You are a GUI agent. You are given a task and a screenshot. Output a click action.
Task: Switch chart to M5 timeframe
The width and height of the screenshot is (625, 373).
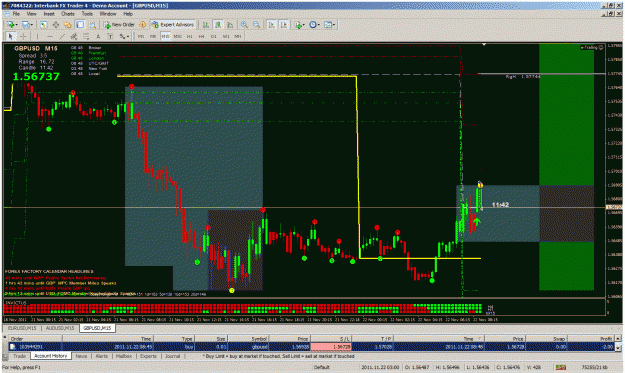153,36
